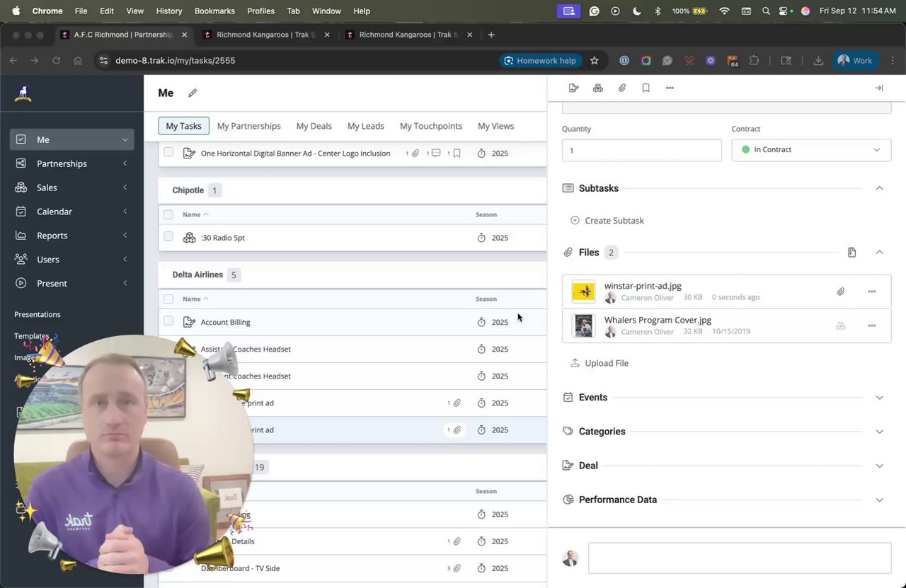Image resolution: width=906 pixels, height=588 pixels.
Task: Collapse the Files section chevron
Action: tap(879, 253)
